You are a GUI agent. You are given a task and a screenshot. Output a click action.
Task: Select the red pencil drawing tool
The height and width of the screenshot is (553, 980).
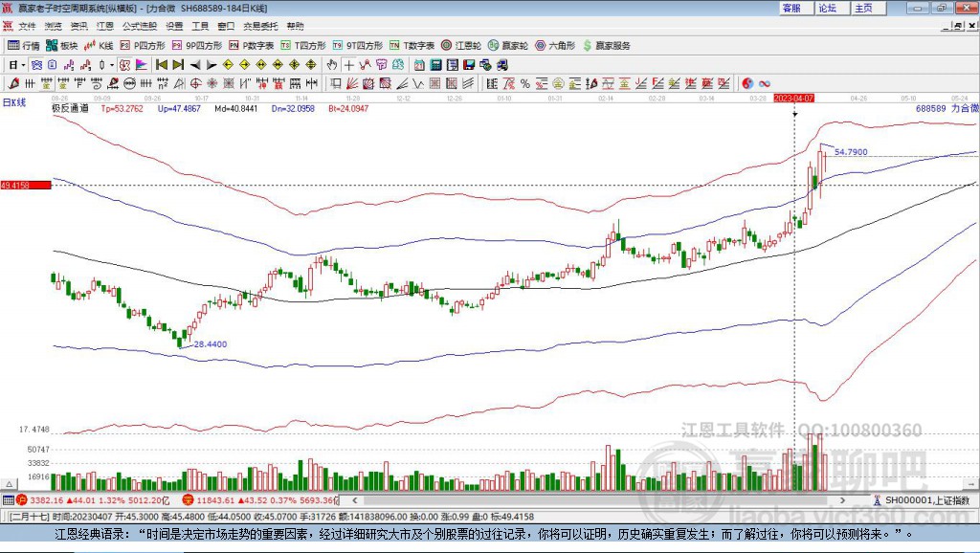pos(13,83)
